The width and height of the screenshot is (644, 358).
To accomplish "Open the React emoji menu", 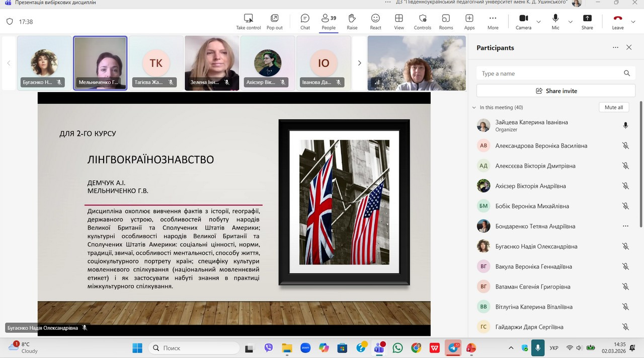I will click(x=375, y=21).
